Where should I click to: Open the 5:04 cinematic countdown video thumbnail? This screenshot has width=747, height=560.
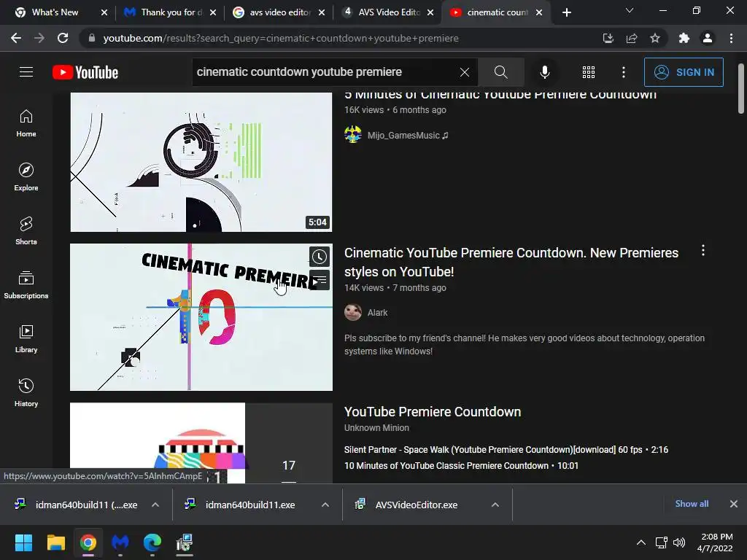point(201,162)
